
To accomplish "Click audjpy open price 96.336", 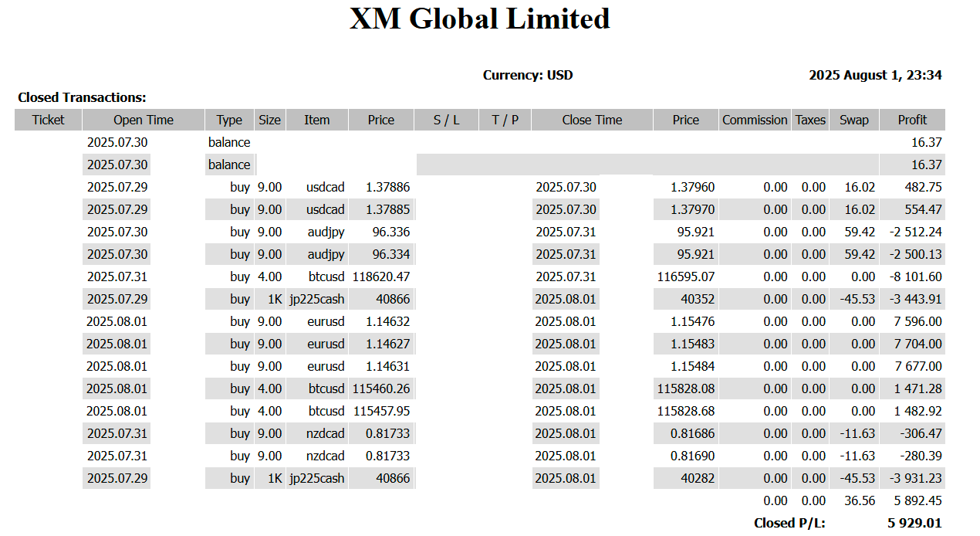I will click(391, 232).
